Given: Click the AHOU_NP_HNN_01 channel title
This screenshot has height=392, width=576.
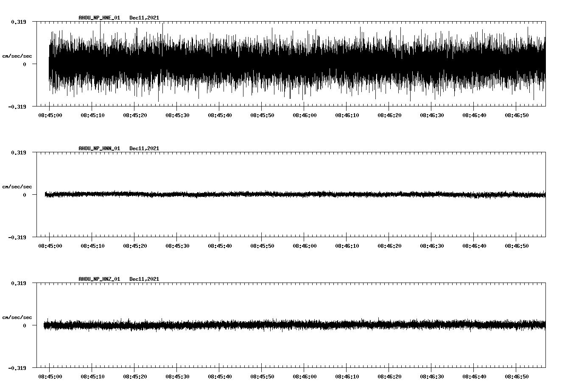Looking at the screenshot, I should click(x=99, y=148).
